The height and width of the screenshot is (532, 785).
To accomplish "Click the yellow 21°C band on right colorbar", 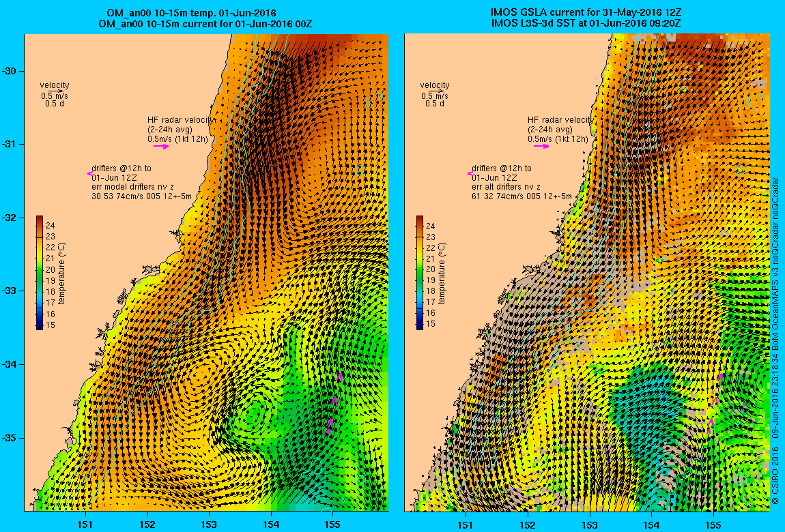I will 420,258.
